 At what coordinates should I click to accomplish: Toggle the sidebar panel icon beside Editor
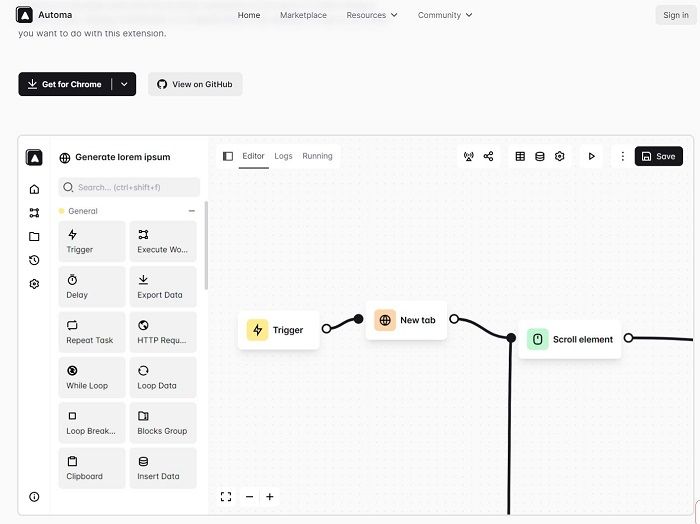point(228,156)
